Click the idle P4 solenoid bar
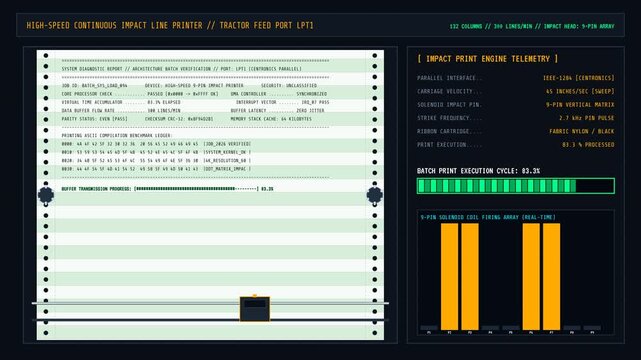The height and width of the screenshot is (360, 641). [490, 328]
